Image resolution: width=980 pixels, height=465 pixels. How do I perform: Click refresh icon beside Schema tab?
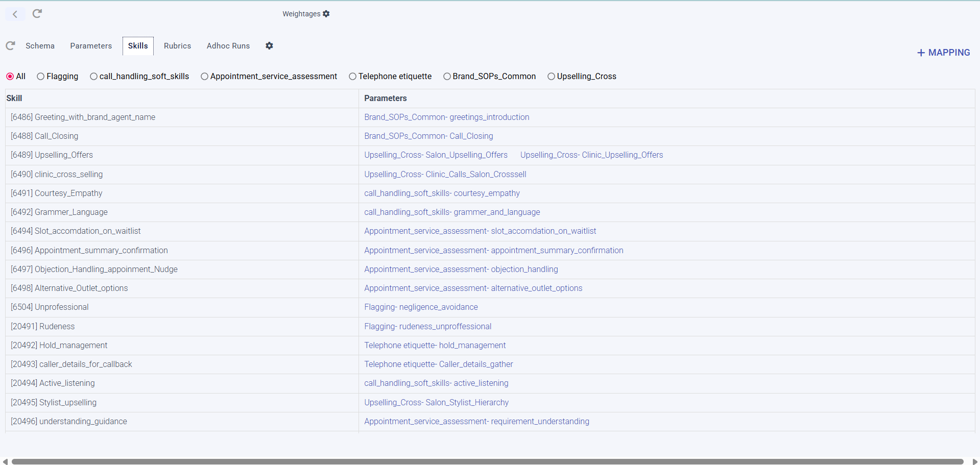(10, 46)
